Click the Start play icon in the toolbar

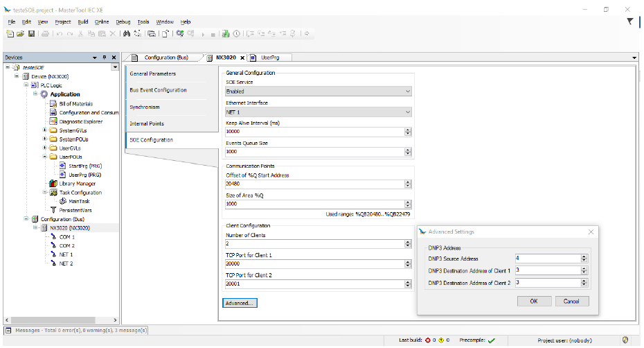pos(203,35)
